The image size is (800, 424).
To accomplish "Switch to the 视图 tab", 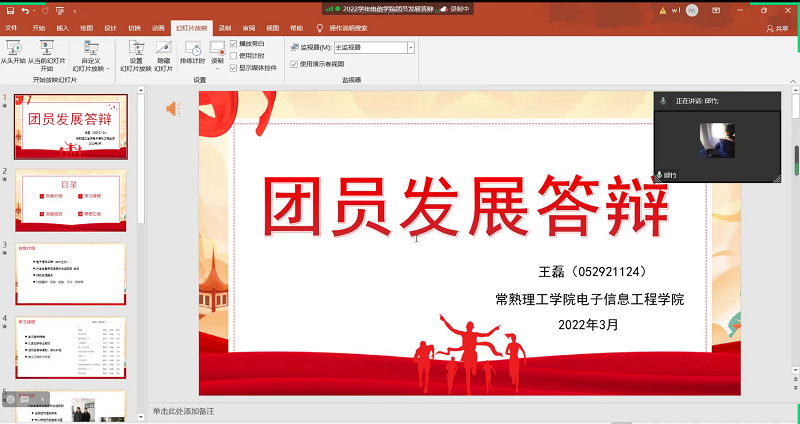I will pyautogui.click(x=272, y=28).
